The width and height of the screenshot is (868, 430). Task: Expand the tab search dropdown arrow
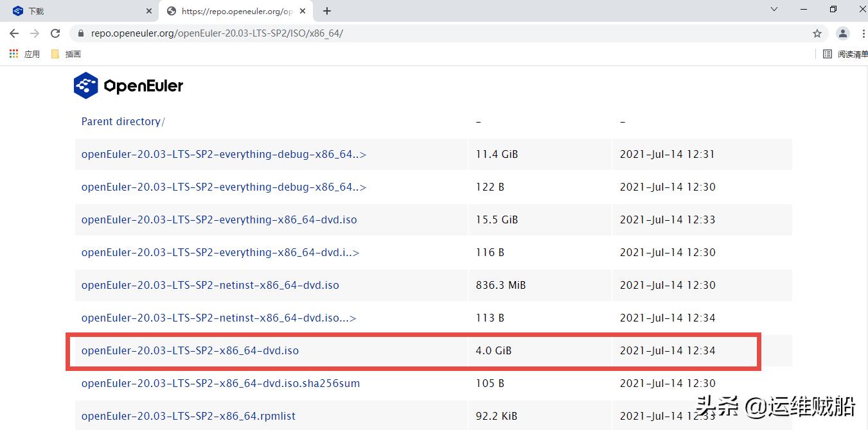(774, 10)
